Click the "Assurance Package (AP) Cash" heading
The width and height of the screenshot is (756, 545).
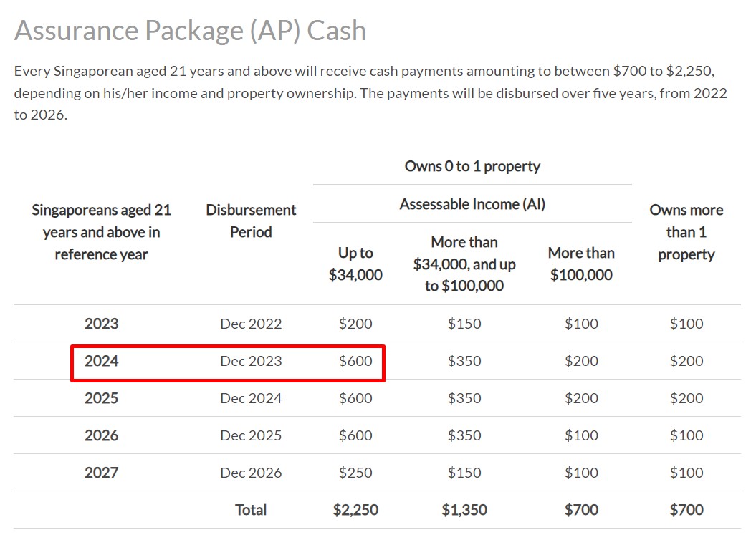coord(190,31)
